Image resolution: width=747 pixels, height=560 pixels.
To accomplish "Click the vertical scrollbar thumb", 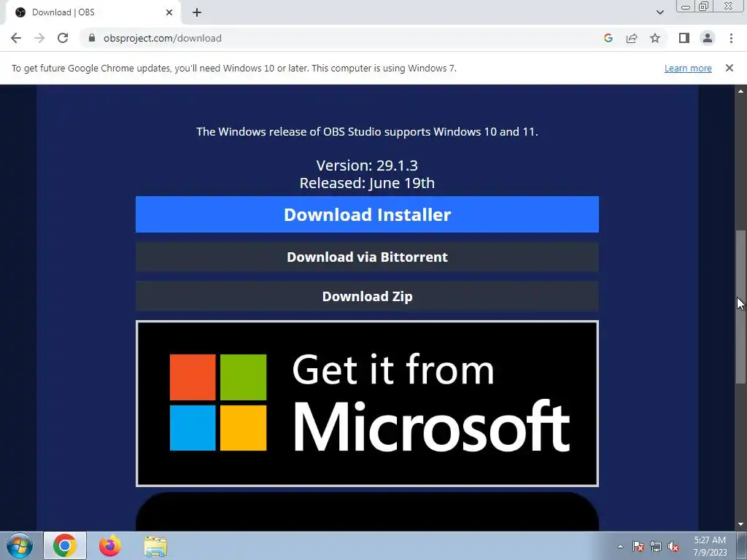I will 740,306.
